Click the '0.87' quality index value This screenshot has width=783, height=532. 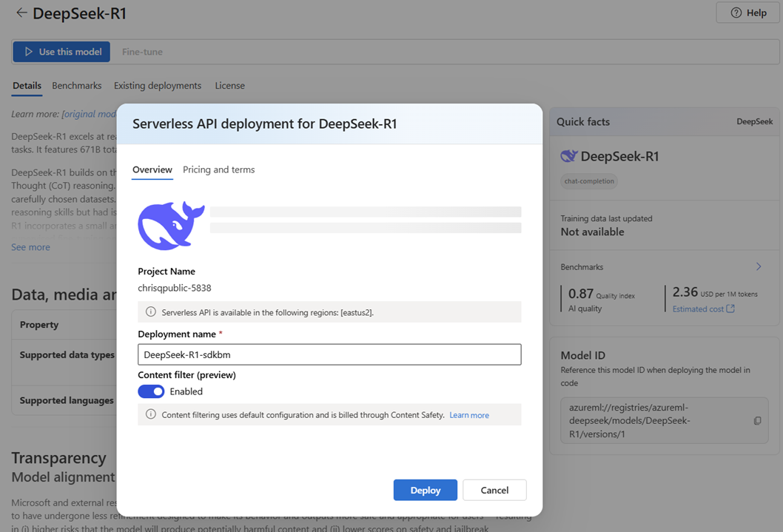coord(581,294)
